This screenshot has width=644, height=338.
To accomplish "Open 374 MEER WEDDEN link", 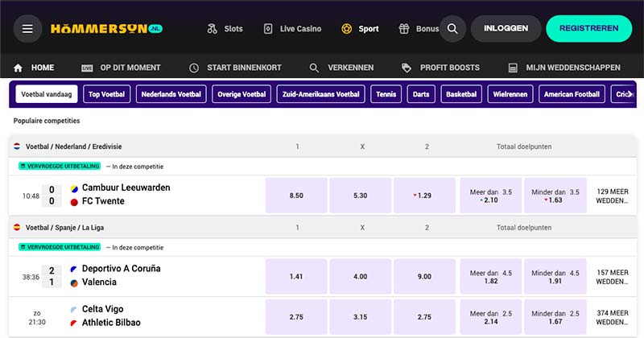I will [x=613, y=317].
